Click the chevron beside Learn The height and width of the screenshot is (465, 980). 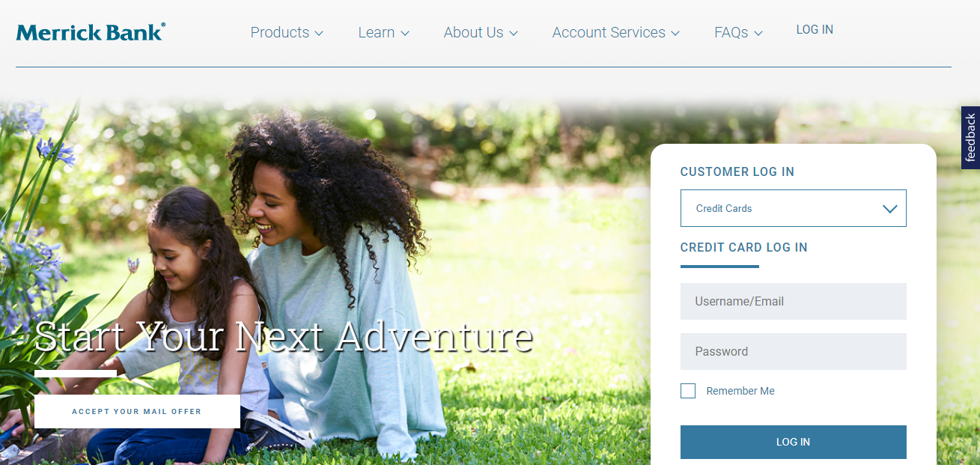tap(405, 33)
